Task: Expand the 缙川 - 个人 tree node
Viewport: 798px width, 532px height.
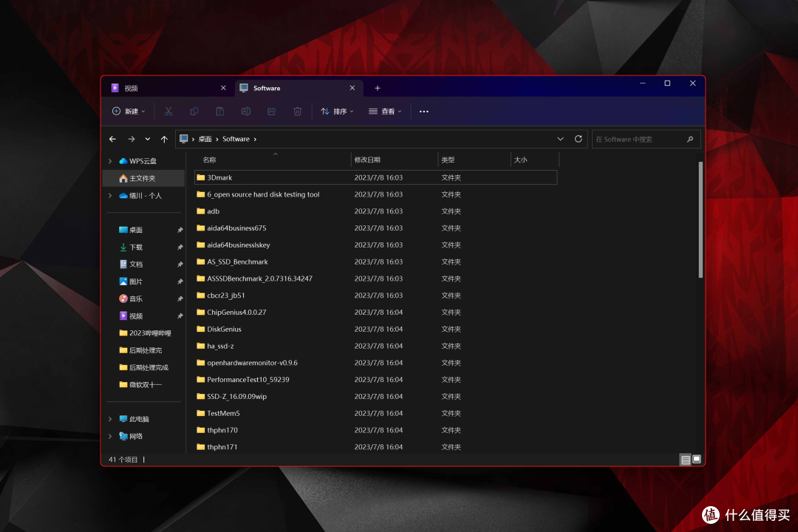Action: pyautogui.click(x=110, y=196)
